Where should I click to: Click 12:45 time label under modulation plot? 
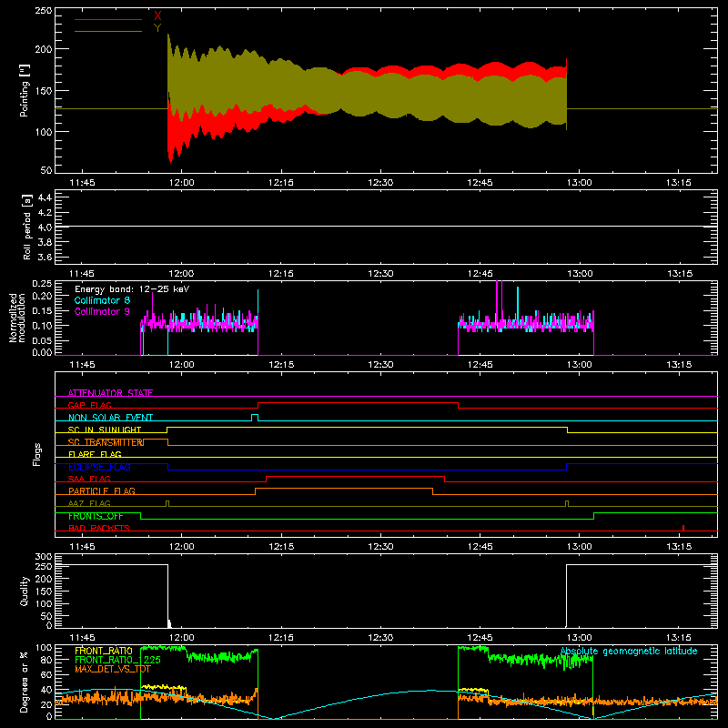pyautogui.click(x=480, y=365)
